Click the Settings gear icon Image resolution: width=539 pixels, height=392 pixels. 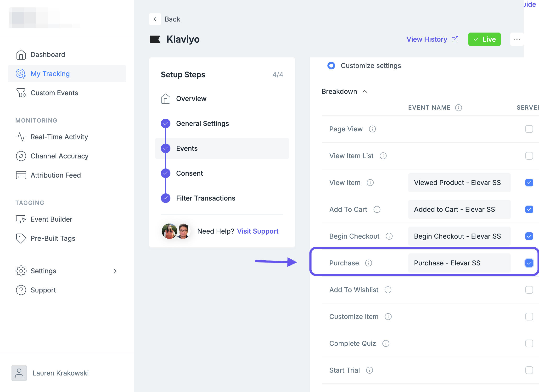(21, 271)
